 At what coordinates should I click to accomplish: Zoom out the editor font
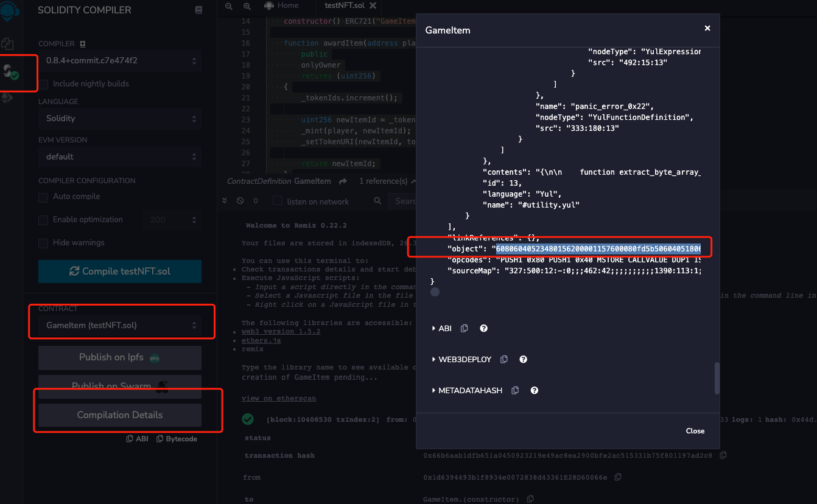[229, 5]
